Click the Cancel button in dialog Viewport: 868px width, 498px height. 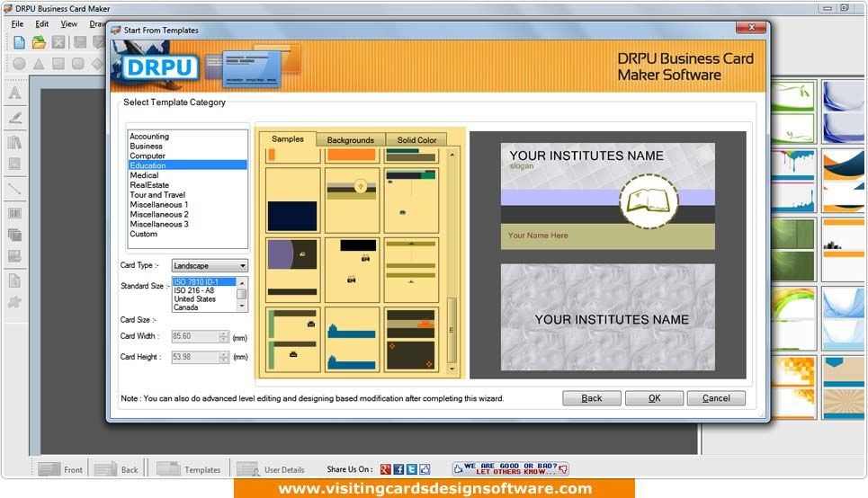tap(716, 398)
